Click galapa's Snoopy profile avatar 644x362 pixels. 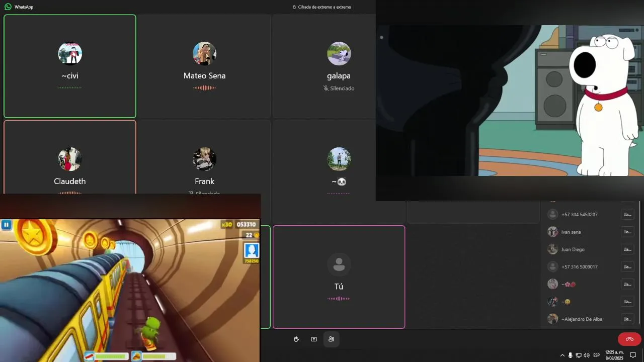click(339, 53)
